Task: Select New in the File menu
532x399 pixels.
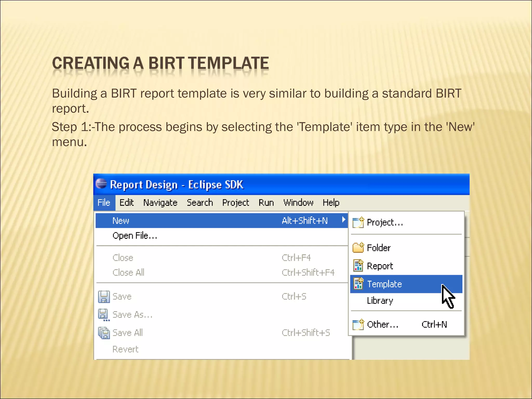Action: pyautogui.click(x=222, y=221)
